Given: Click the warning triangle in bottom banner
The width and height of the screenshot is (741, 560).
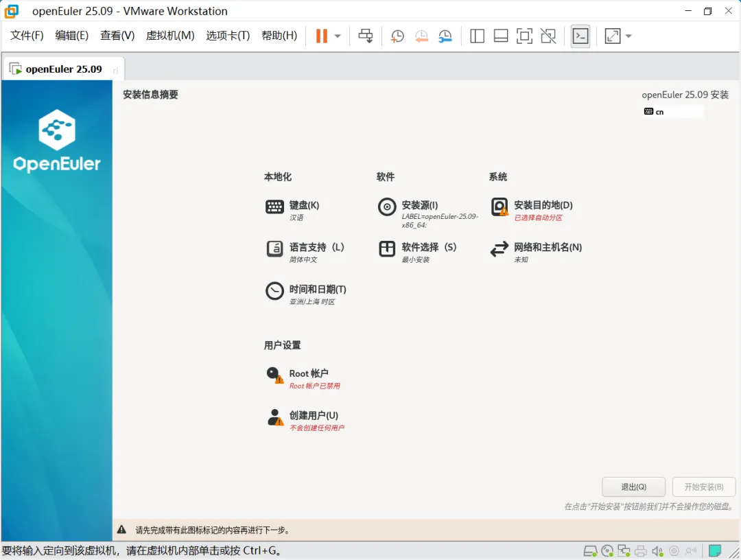Looking at the screenshot, I should point(121,530).
